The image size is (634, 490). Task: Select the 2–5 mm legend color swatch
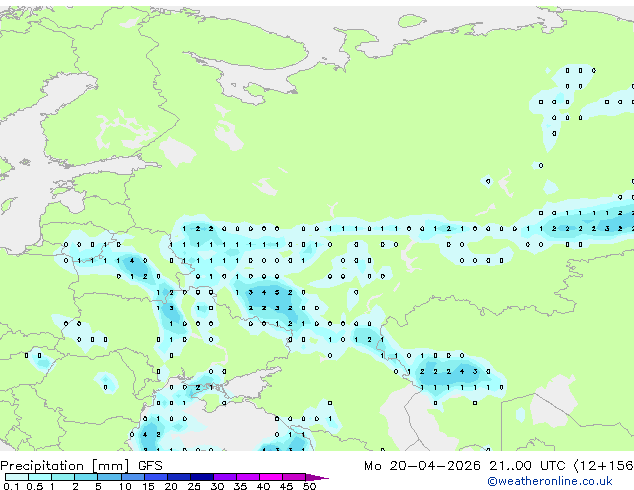[x=86, y=477]
